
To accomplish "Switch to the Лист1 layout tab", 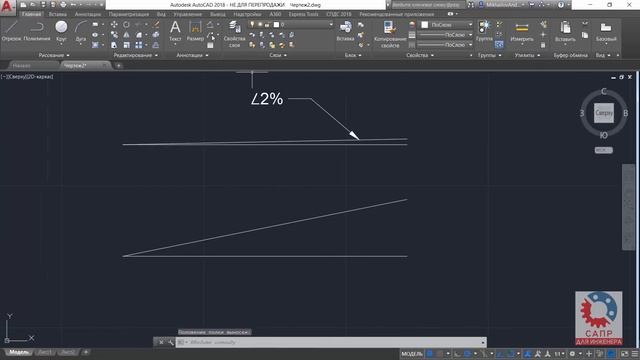I will click(x=44, y=352).
